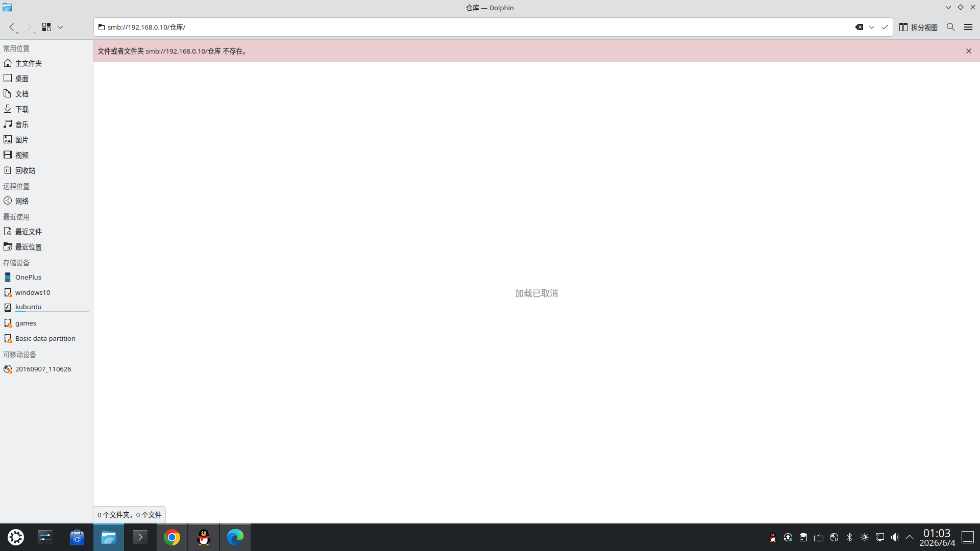Toggle the split view button
980x551 pixels.
click(x=918, y=27)
